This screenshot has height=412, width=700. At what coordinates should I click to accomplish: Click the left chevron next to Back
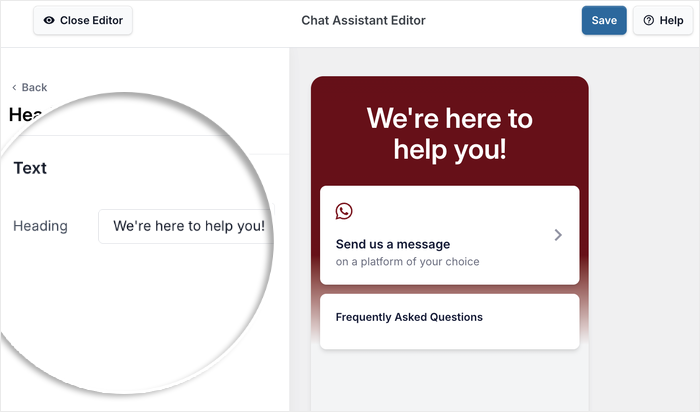(14, 88)
